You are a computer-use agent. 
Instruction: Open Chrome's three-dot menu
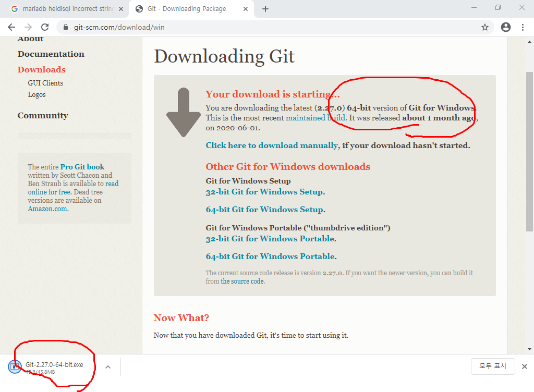tap(523, 27)
